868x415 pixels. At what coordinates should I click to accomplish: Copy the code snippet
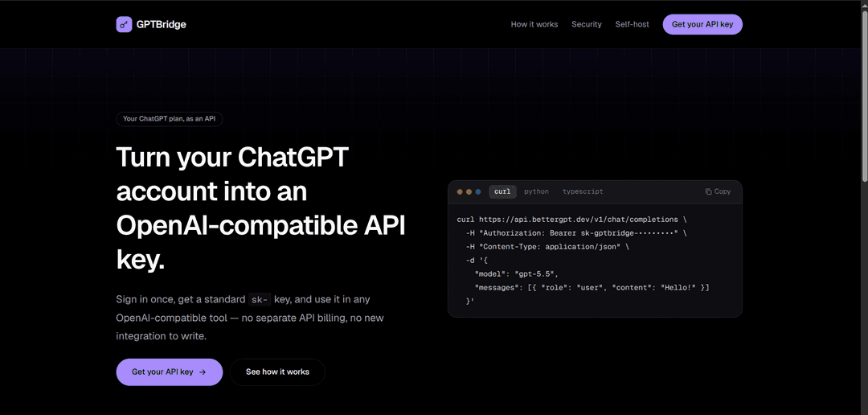coord(718,191)
